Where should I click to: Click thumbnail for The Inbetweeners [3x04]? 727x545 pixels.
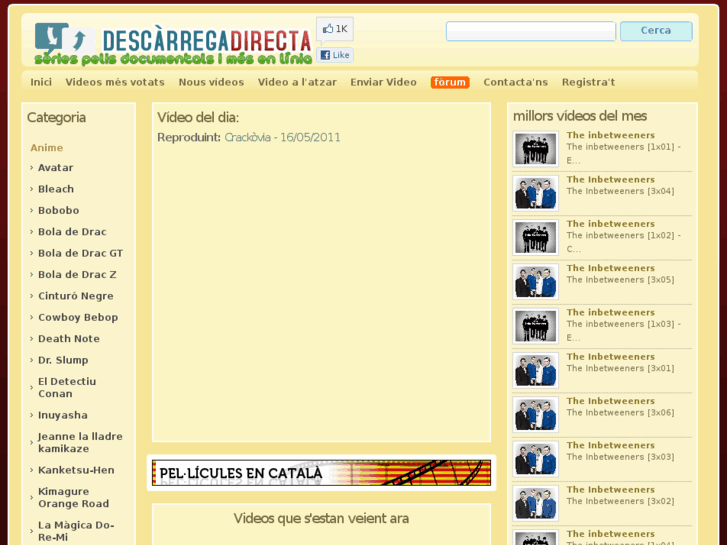(536, 193)
